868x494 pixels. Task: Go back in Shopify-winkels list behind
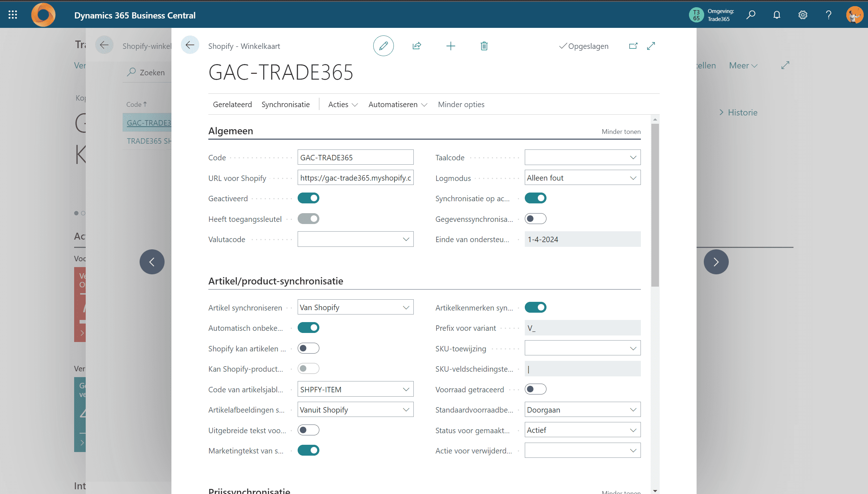point(104,45)
